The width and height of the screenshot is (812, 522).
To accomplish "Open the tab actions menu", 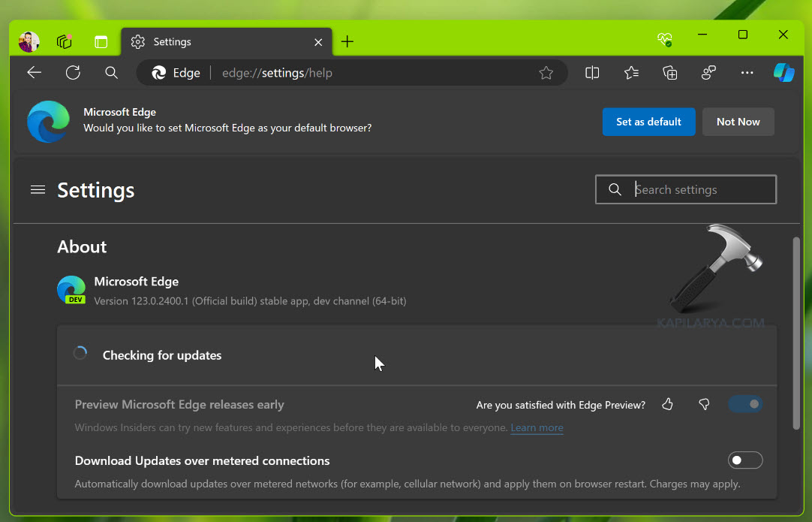I will tap(101, 42).
